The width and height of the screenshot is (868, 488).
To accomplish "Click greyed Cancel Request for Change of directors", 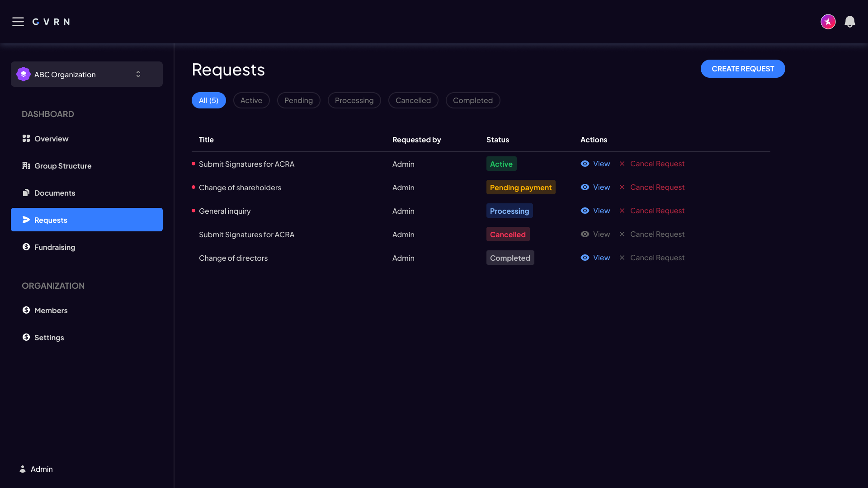I will point(657,258).
